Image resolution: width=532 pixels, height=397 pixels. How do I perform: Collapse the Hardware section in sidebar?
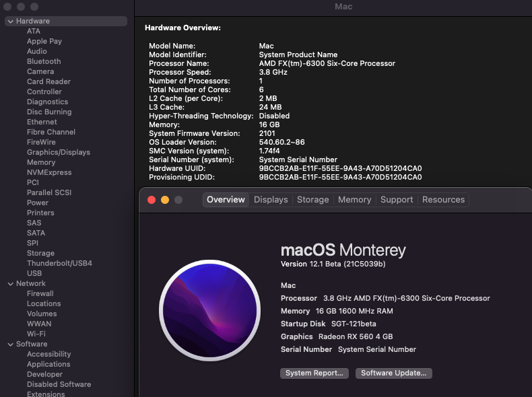(10, 22)
